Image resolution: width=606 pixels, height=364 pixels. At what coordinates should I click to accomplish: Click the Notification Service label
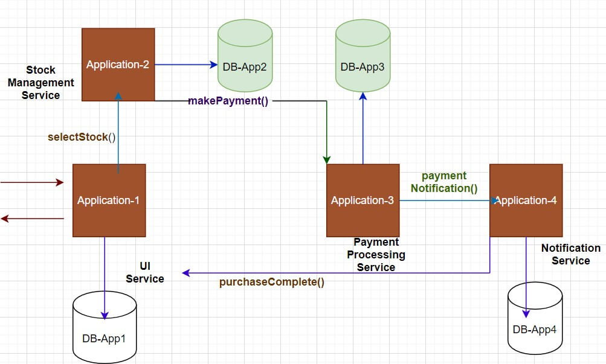click(571, 255)
